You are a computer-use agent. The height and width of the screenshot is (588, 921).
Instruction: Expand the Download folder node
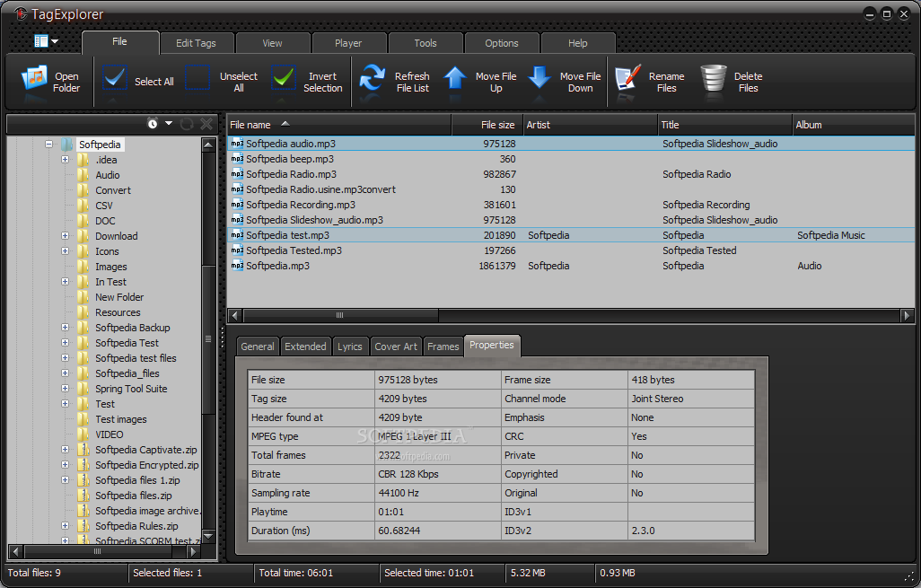coord(66,235)
